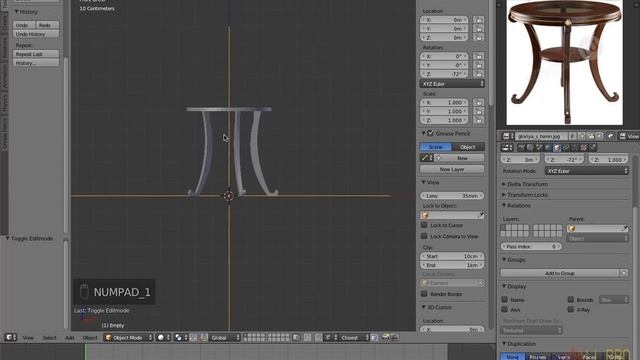Click the Repeat Last button
640x360 pixels.
[x=36, y=54]
